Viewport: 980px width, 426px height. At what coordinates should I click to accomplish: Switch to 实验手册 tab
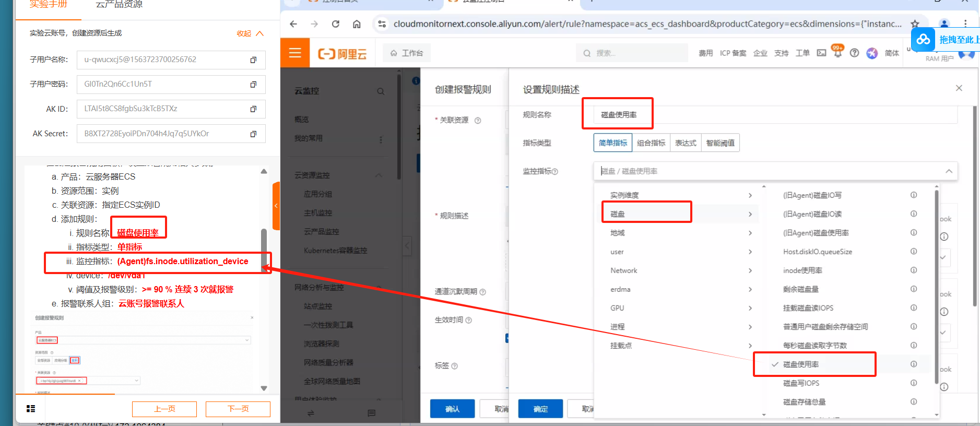49,5
